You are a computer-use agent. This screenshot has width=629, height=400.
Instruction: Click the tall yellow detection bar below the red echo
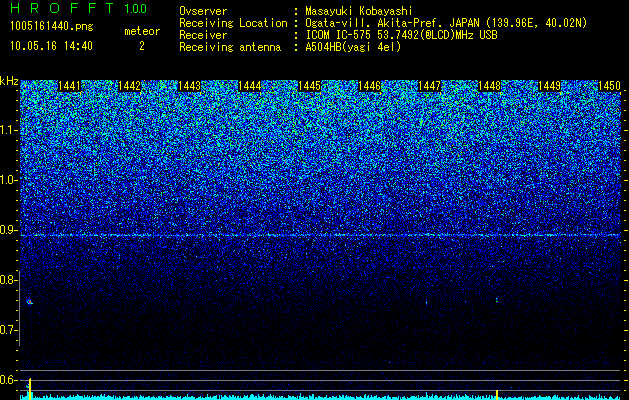30,388
